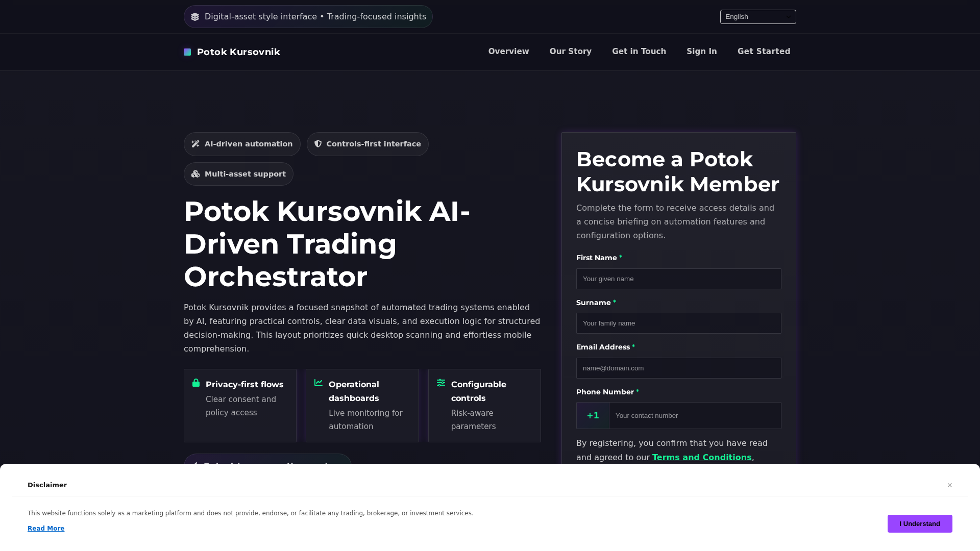
Task: Focus the Surname input field
Action: click(678, 323)
